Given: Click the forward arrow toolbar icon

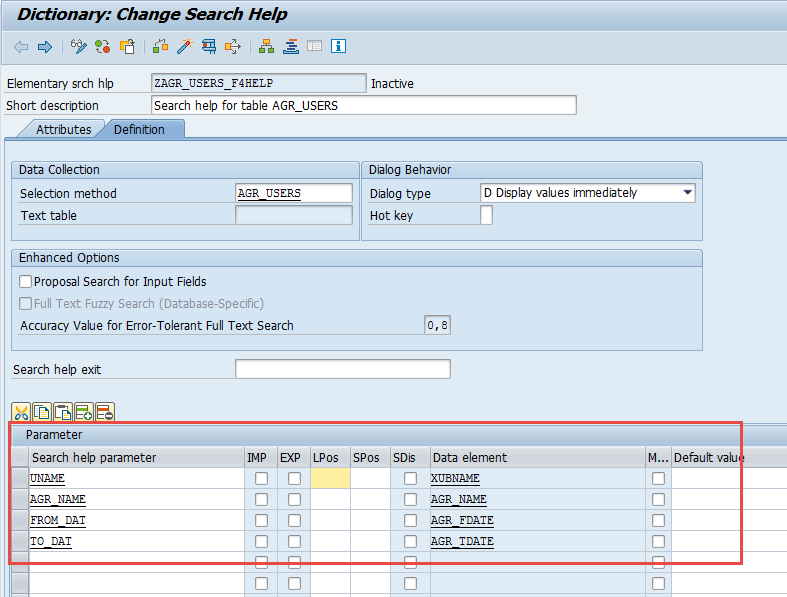Looking at the screenshot, I should click(45, 47).
